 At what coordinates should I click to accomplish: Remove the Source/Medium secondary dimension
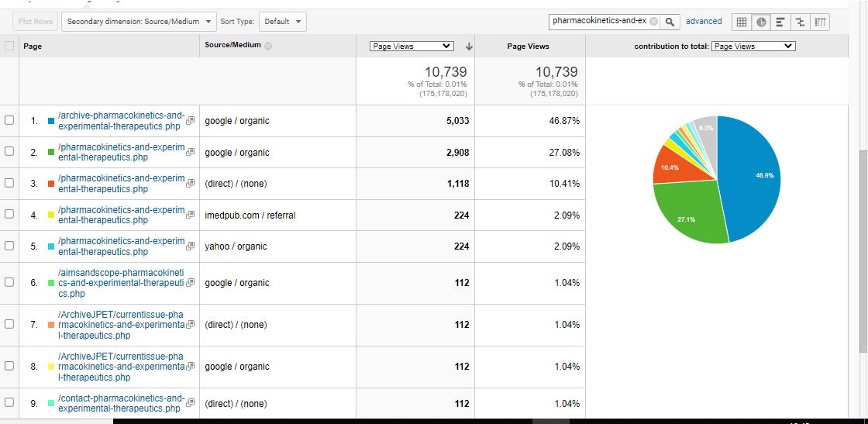268,47
